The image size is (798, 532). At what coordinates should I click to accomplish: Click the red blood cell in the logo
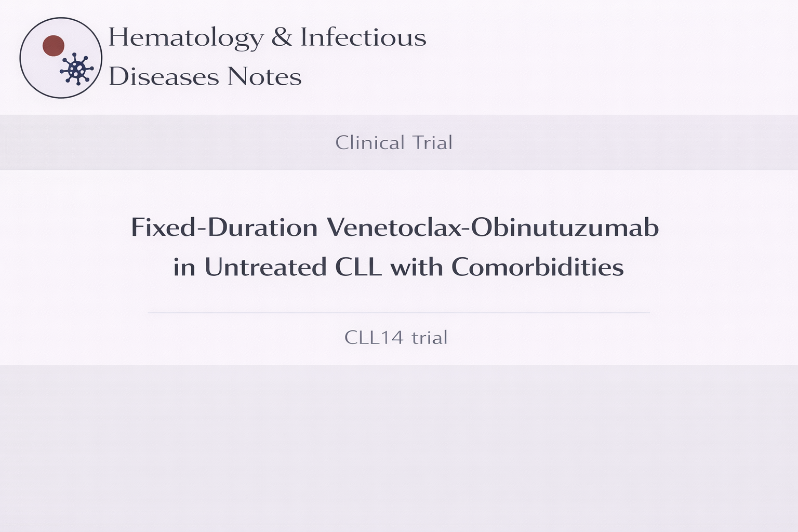point(53,46)
